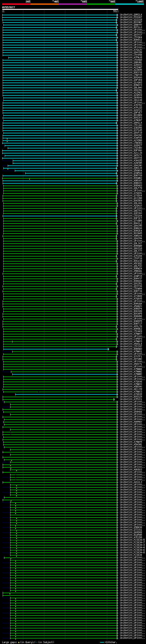Screen dimensions: 146x644
Task: Select the UniRef100_O22218 label
Action: click(131, 20)
